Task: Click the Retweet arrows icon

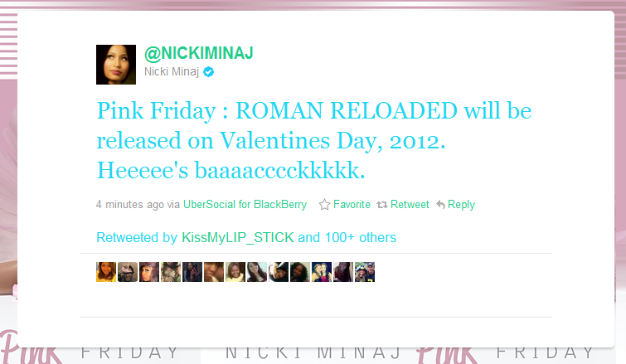Action: 382,205
